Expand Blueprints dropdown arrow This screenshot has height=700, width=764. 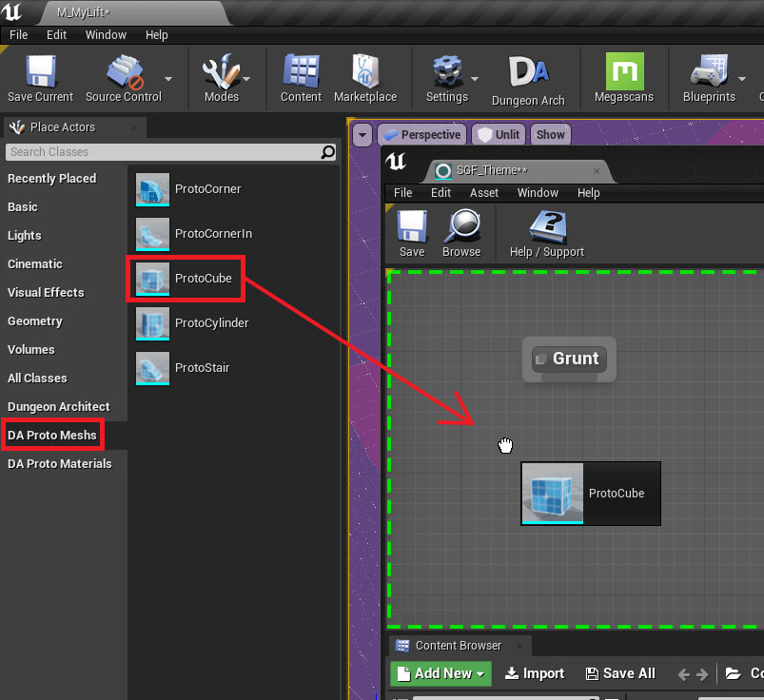click(x=741, y=79)
